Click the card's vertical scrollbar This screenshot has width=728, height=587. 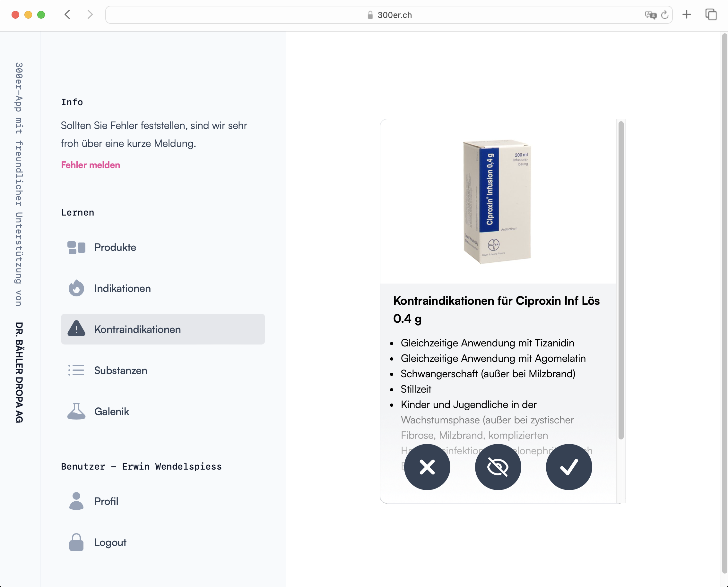click(621, 281)
